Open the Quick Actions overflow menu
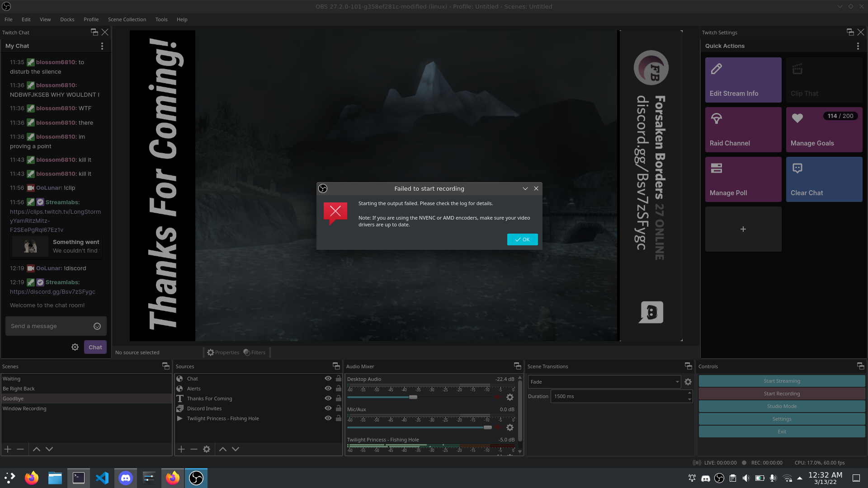Screen dimensions: 868x488 tap(858, 46)
